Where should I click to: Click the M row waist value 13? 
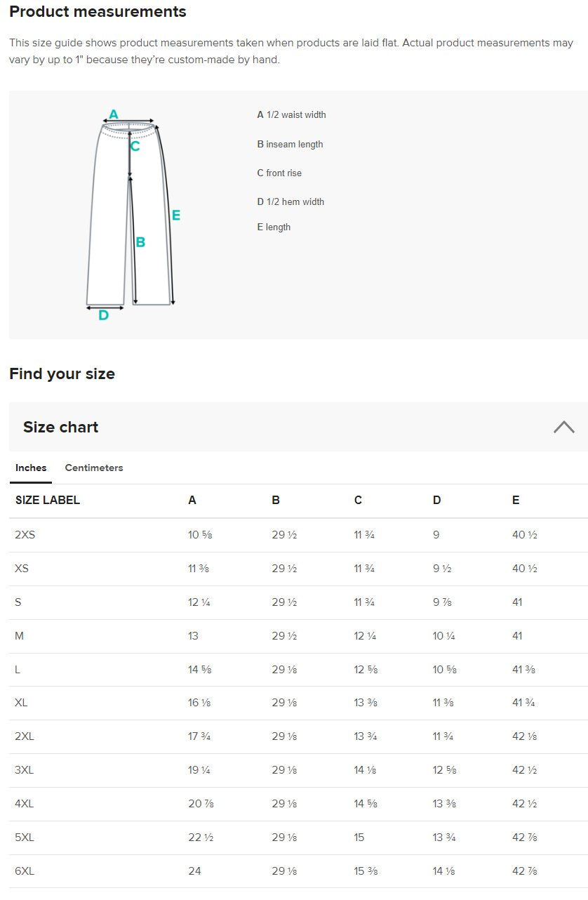193,636
